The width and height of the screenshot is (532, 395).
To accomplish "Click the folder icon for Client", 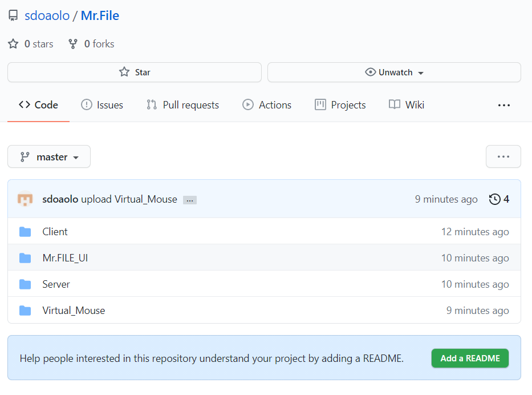I will coord(25,232).
